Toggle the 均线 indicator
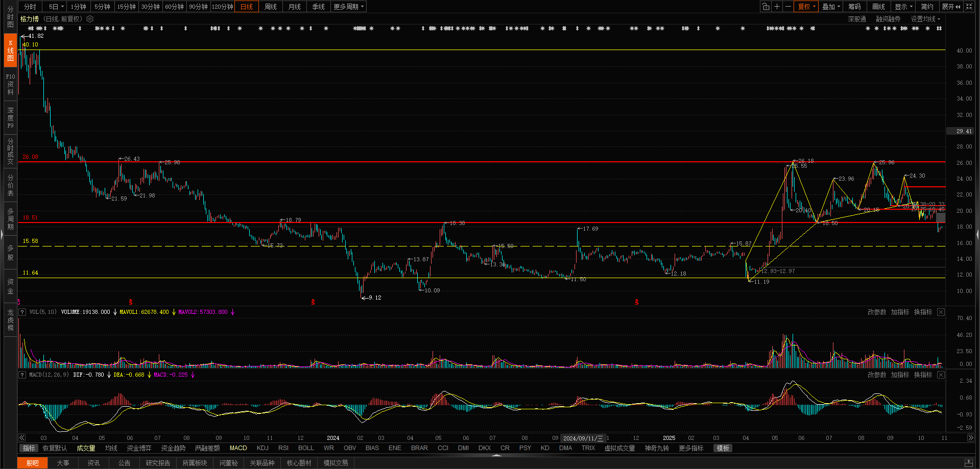 (111, 448)
